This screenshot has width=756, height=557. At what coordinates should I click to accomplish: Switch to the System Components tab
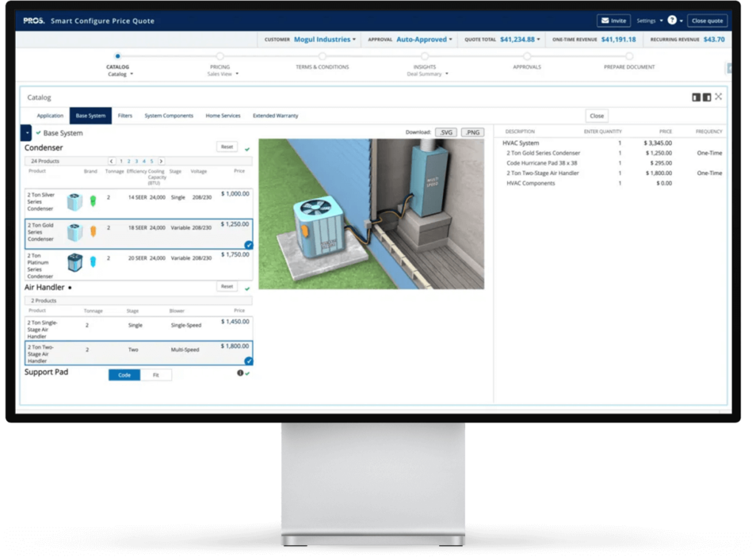point(168,116)
